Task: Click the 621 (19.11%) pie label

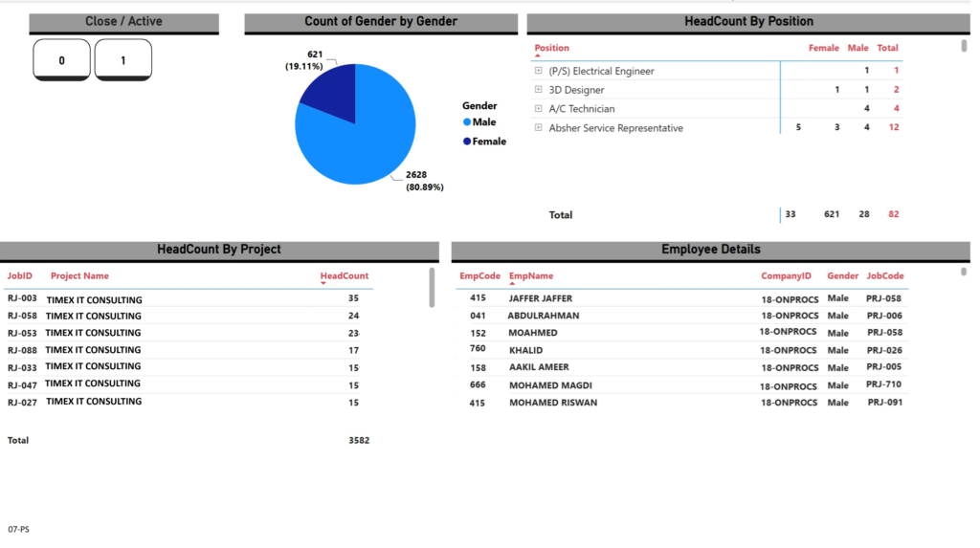Action: [304, 60]
